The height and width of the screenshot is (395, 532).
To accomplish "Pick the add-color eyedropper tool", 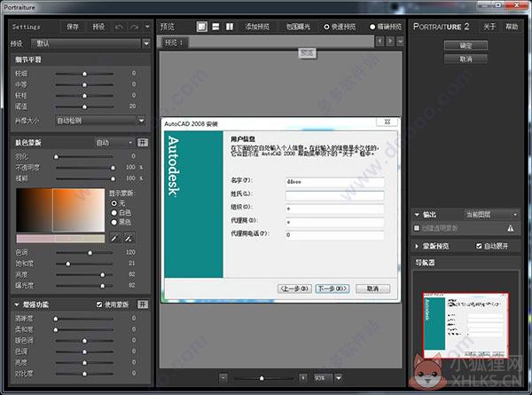I will pyautogui.click(x=114, y=238).
